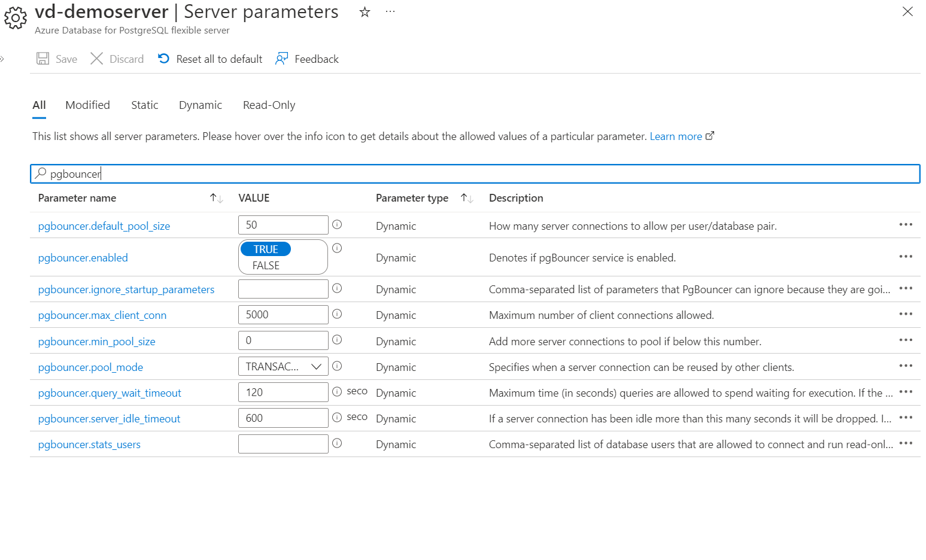926x560 pixels.
Task: Switch to the Dynamic tab
Action: point(201,105)
